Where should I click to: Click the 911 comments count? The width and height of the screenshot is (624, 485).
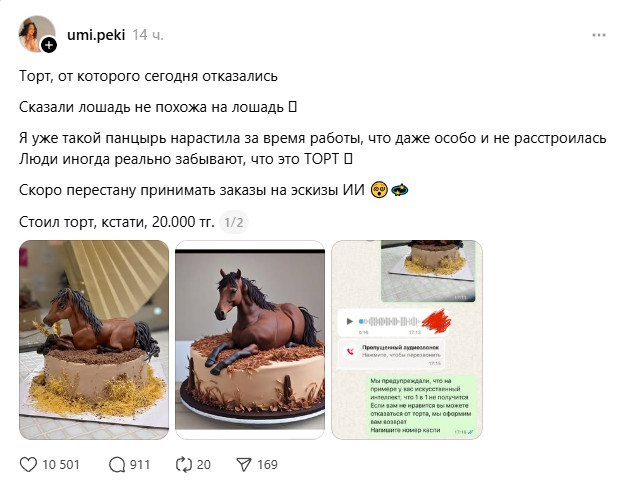140,465
